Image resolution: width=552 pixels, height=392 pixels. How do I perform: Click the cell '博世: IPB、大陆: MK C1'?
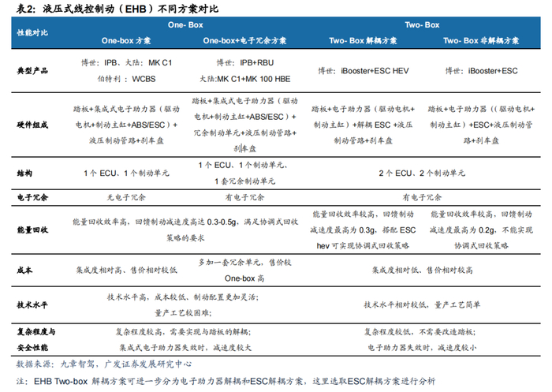pos(126,62)
